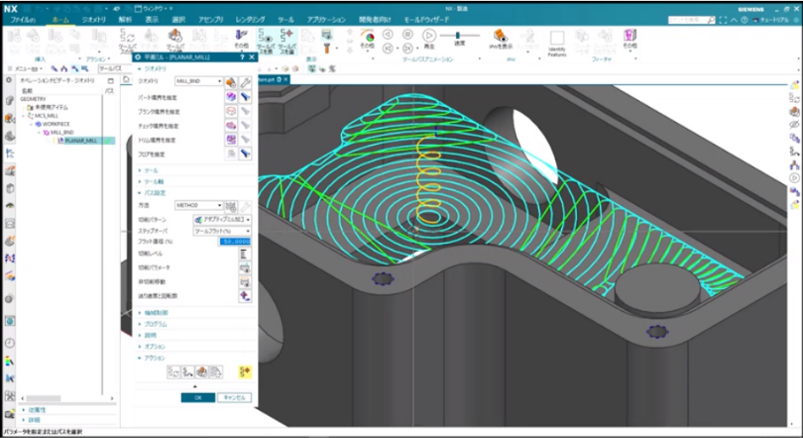Click new method icon beside METHOD
This screenshot has height=438, width=803.
click(231, 206)
